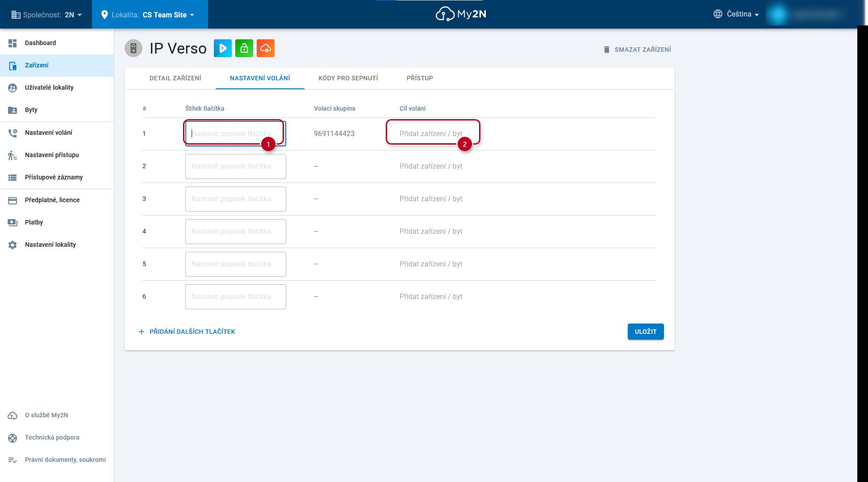Click the grey IP Verso device icon
This screenshot has height=482, width=868.
134,48
